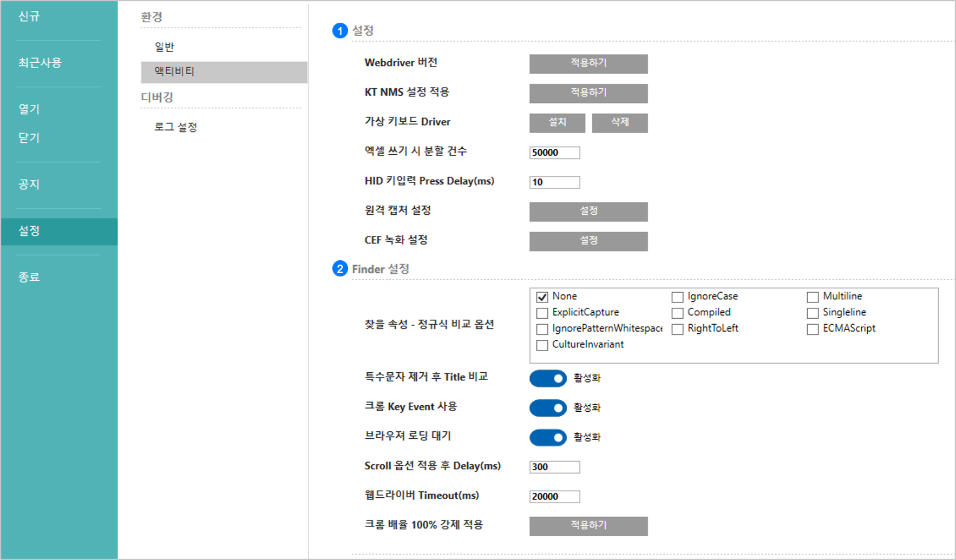Open the 원격 캡처 설정 dialog
This screenshot has width=956, height=560.
click(x=588, y=212)
